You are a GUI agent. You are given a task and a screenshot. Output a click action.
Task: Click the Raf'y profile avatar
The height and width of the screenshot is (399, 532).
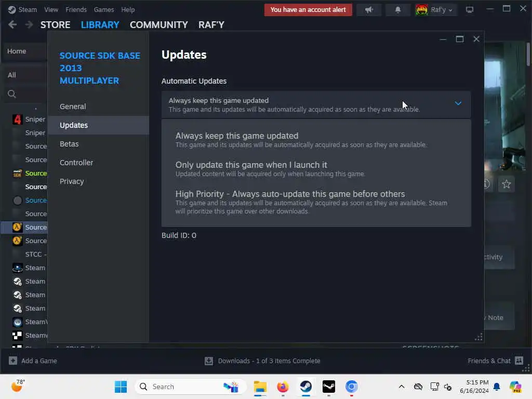422,10
